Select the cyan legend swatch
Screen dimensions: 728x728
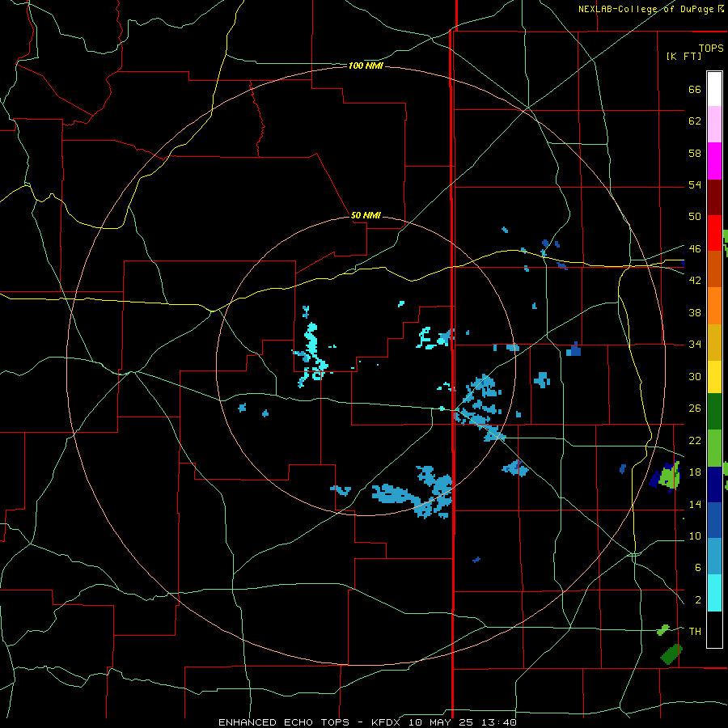tap(714, 593)
